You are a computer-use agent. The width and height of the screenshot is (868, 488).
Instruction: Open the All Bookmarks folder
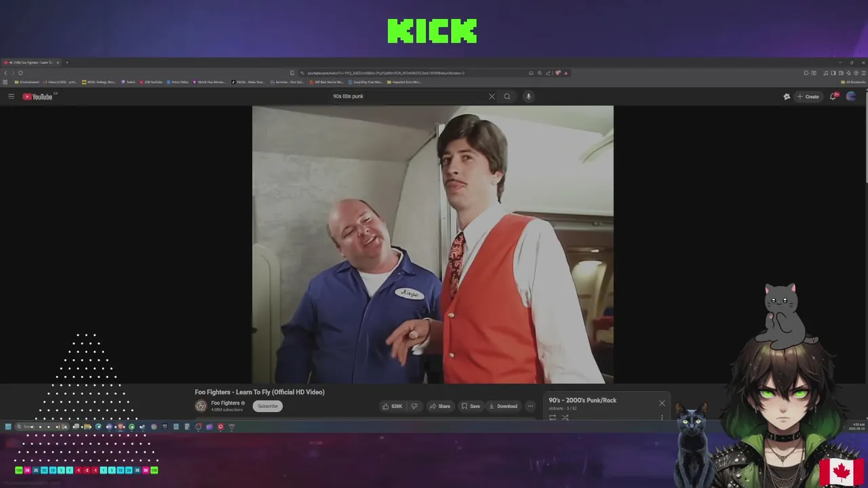(853, 82)
